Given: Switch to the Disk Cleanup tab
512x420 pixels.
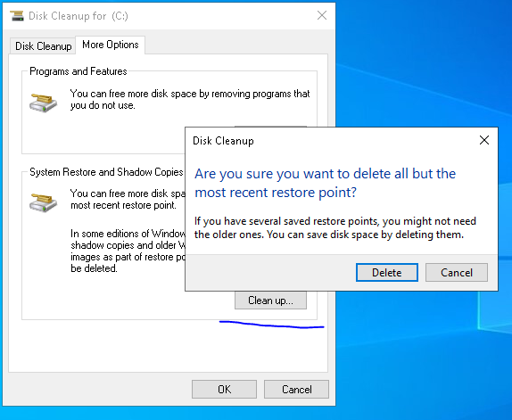Looking at the screenshot, I should pos(43,46).
